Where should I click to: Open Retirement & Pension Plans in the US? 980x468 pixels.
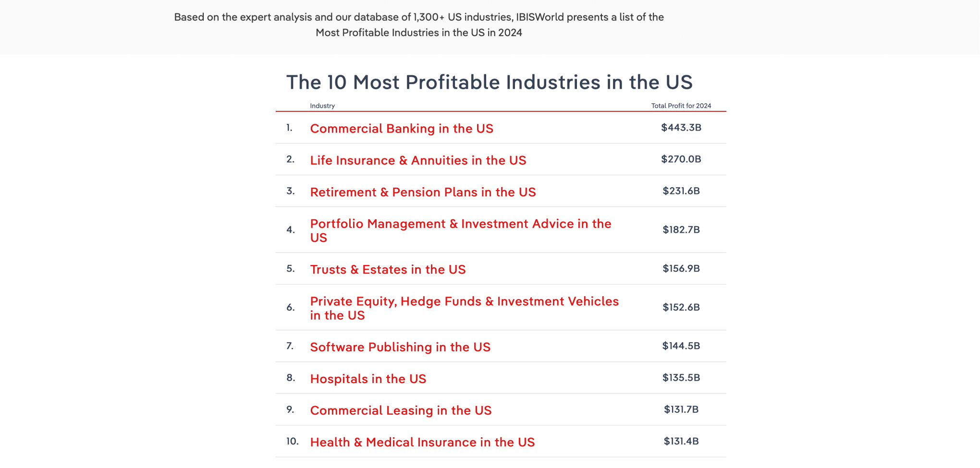pyautogui.click(x=423, y=192)
